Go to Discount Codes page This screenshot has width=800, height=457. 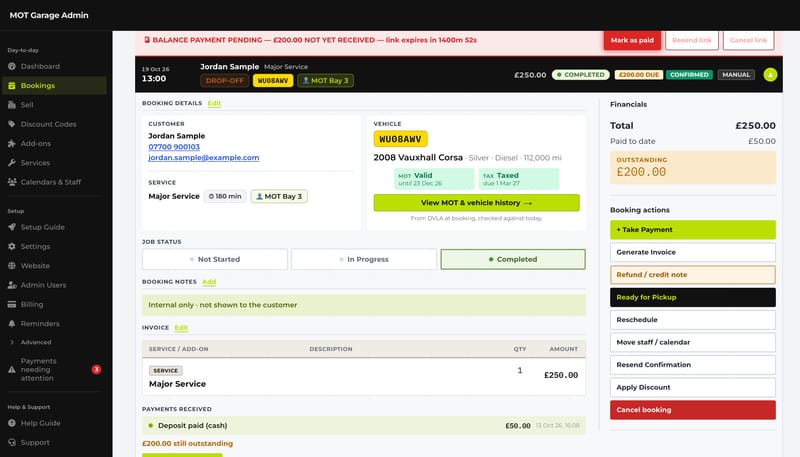pos(54,124)
